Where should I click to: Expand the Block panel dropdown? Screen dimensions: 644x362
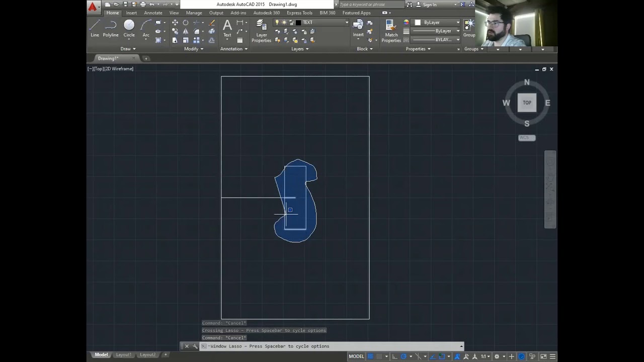tap(365, 49)
